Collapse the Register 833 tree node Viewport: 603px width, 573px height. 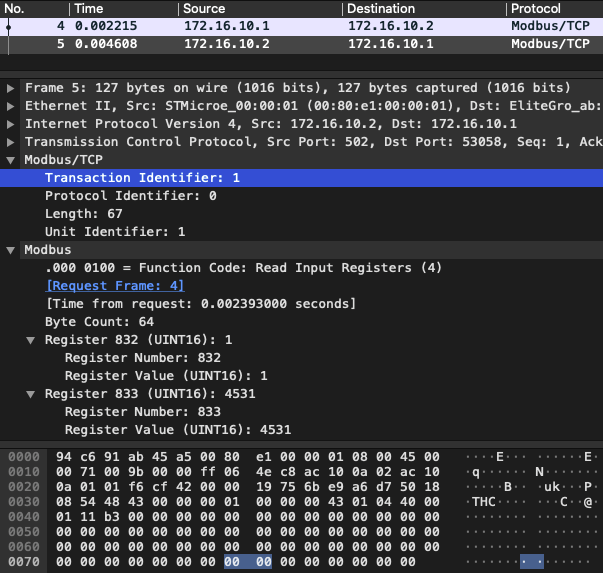(31, 394)
